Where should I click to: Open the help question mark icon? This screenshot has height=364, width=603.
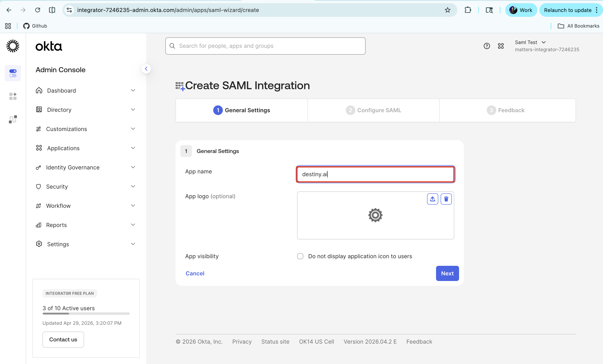pos(486,46)
